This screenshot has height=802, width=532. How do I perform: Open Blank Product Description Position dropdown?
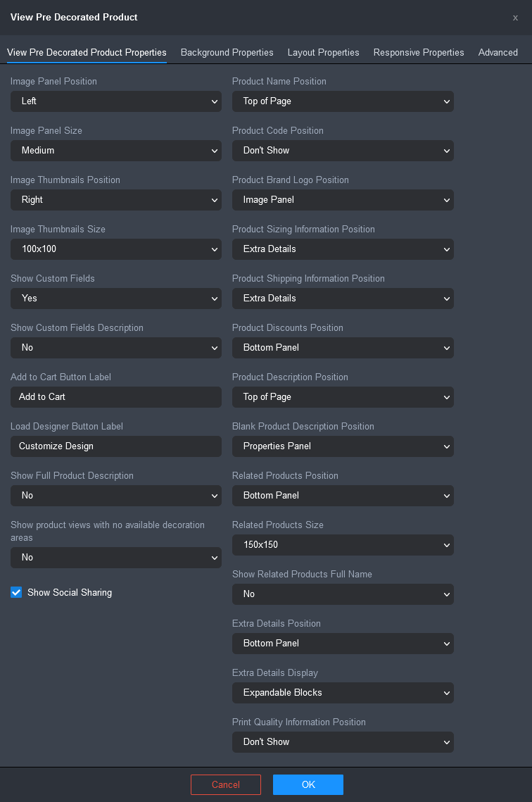(x=343, y=446)
